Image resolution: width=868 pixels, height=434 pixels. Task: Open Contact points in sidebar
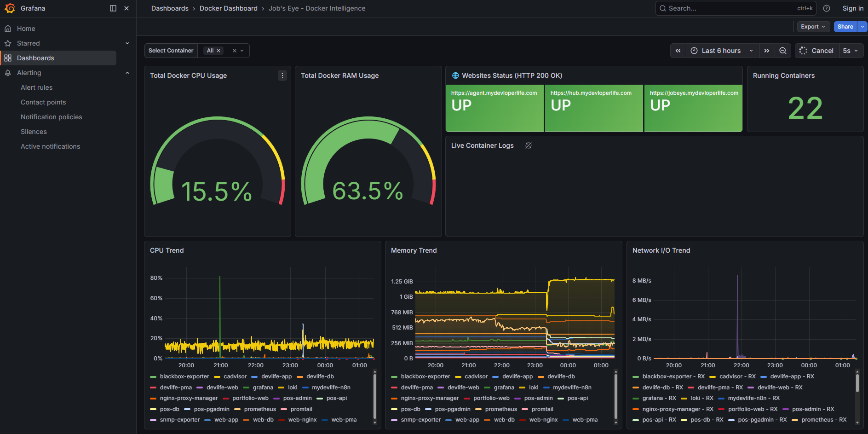click(43, 102)
